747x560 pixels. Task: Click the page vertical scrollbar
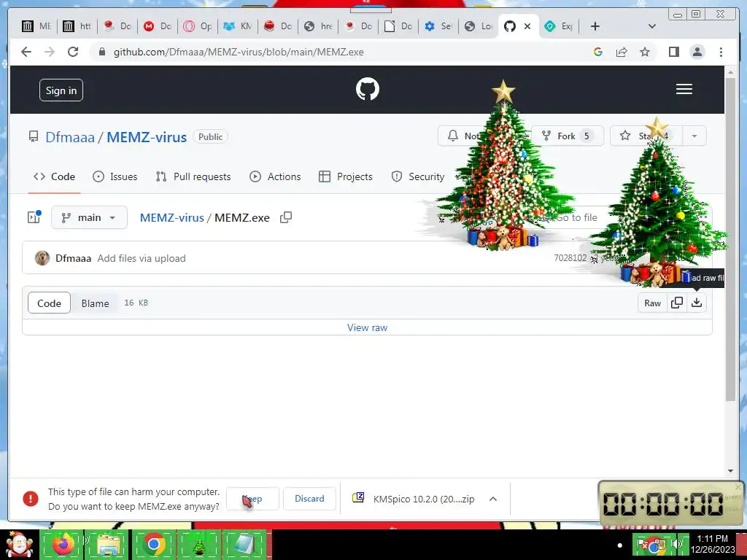(730, 238)
